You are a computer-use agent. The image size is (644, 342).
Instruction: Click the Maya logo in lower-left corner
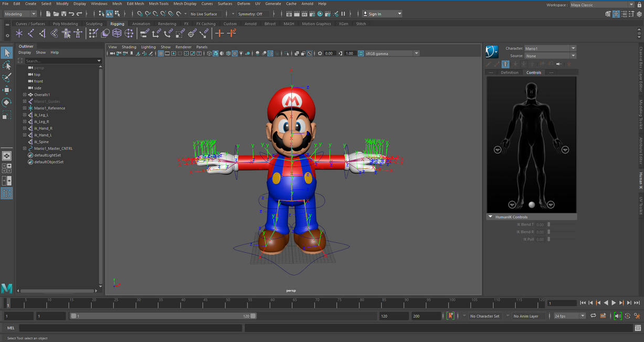6,288
